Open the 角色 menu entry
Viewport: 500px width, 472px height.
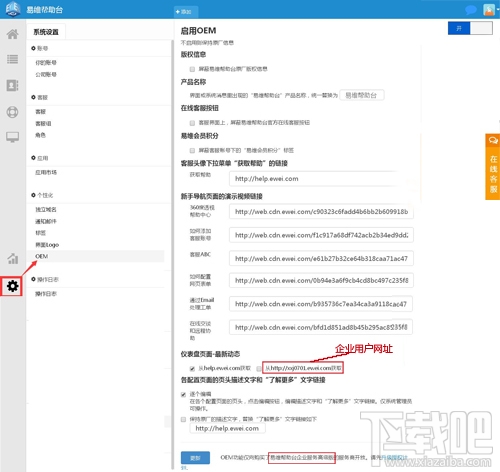pos(40,135)
